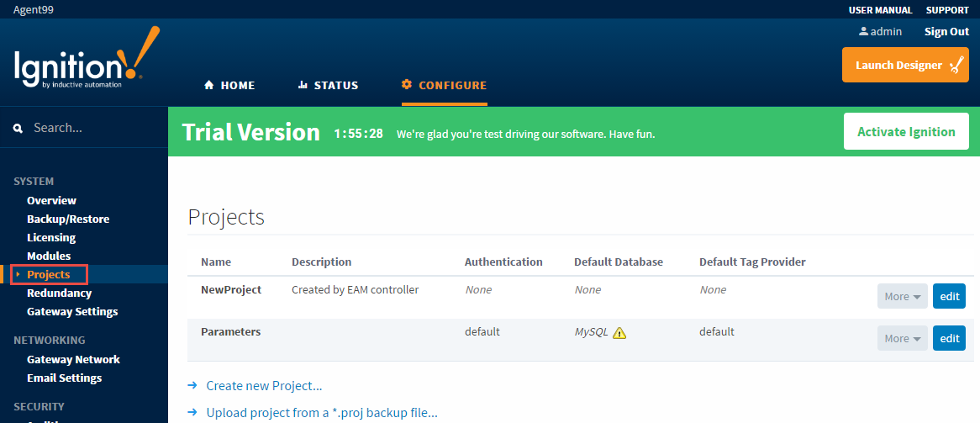Click the arrow beside Create new Project

click(192, 385)
